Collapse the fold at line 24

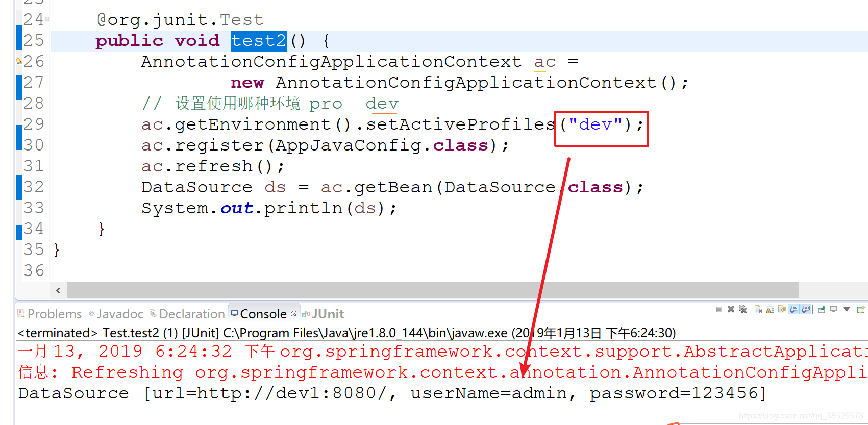47,19
